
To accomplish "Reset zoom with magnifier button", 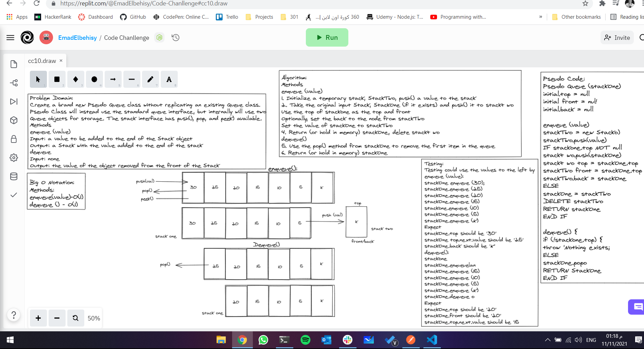I will click(x=75, y=318).
